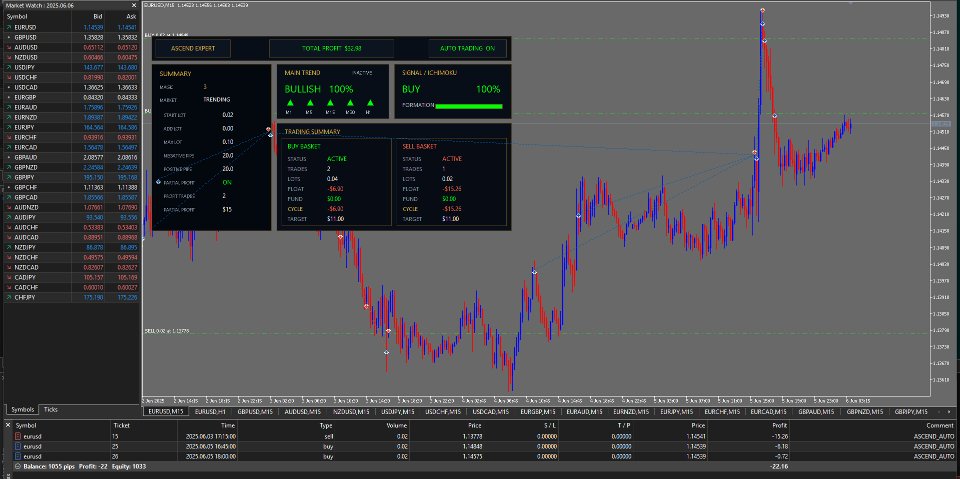Click the buy order icon for ticket 26
The height and width of the screenshot is (479, 960).
point(17,456)
